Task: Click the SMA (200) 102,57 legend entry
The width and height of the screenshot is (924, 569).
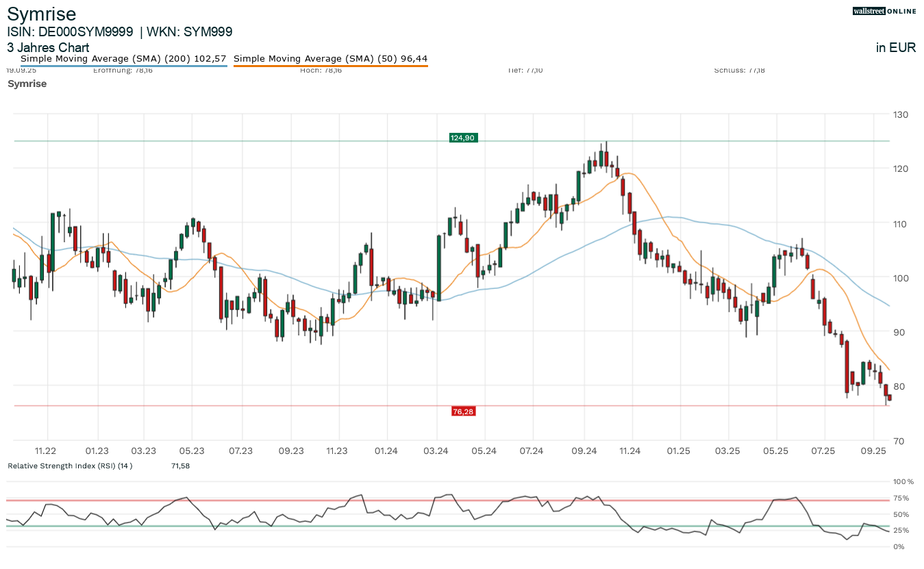Action: pos(123,59)
